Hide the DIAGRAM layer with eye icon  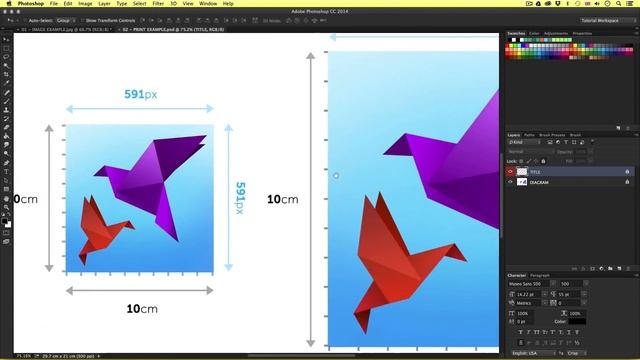(x=510, y=182)
